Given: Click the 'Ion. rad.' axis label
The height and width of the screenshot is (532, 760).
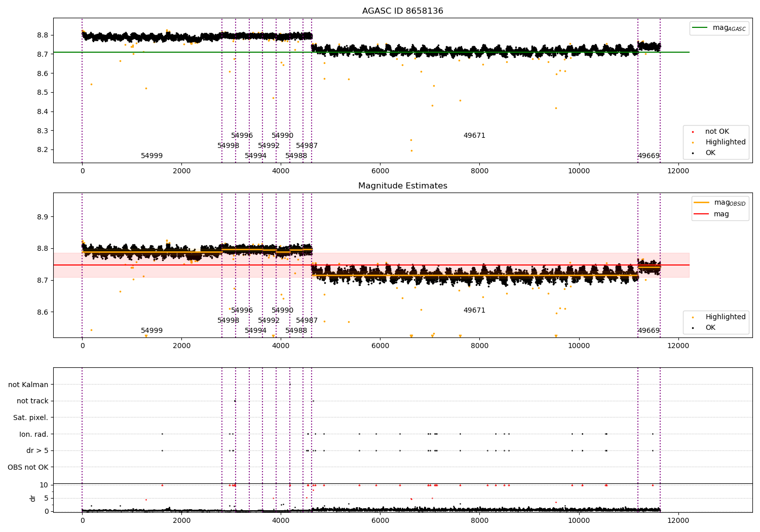Looking at the screenshot, I should point(34,434).
